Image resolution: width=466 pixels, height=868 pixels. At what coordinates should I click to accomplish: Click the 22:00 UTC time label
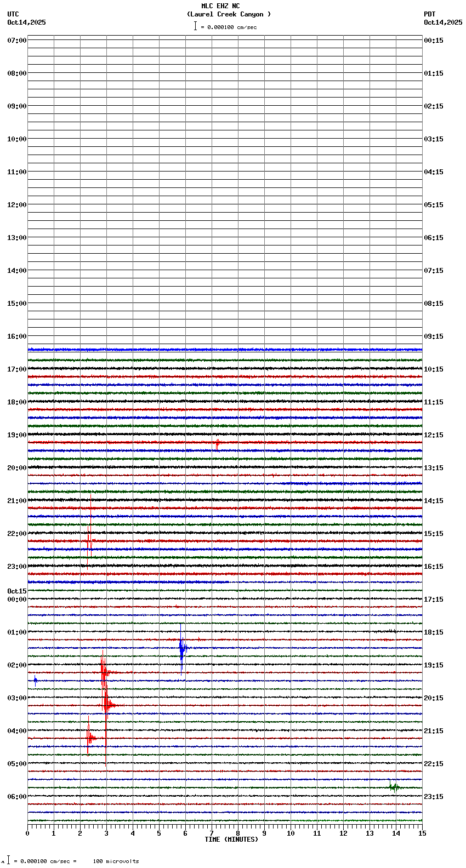point(17,534)
